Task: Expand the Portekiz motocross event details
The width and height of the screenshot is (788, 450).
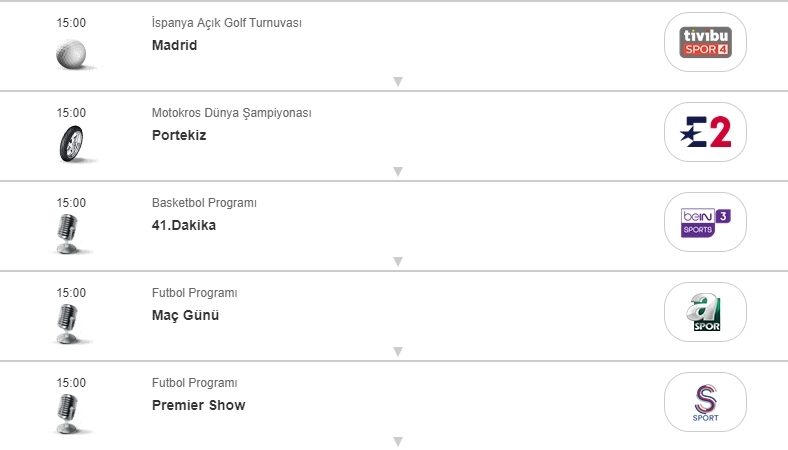Action: click(397, 171)
